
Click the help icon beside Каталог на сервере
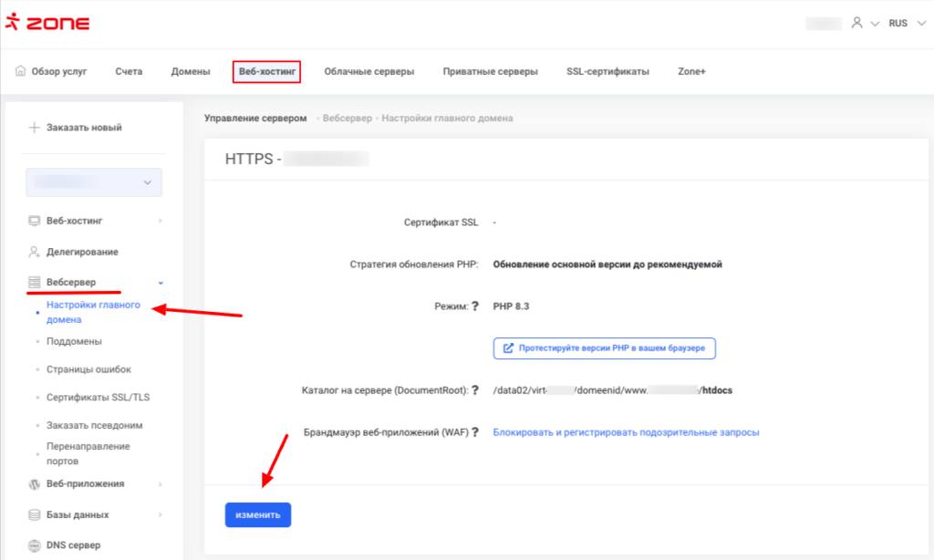pos(474,390)
